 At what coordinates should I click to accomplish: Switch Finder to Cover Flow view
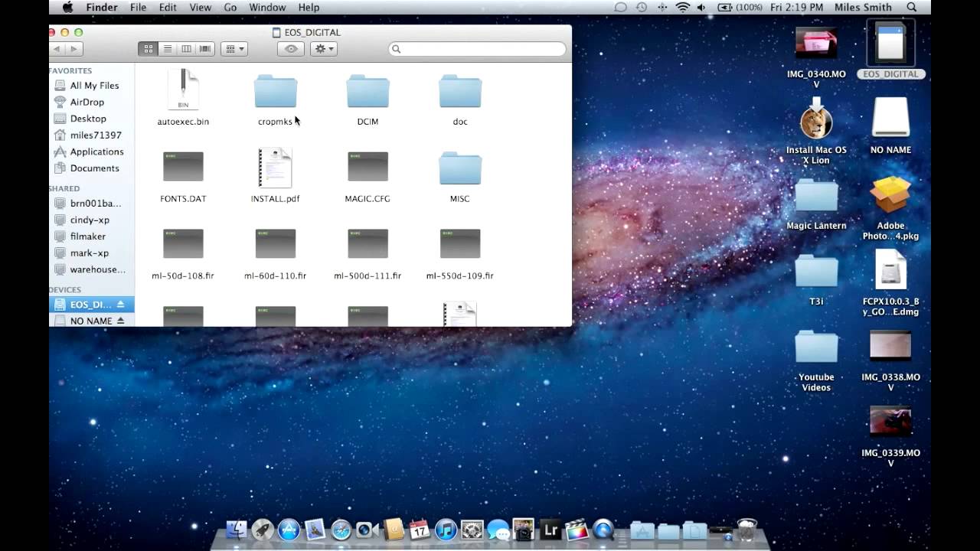(x=205, y=48)
